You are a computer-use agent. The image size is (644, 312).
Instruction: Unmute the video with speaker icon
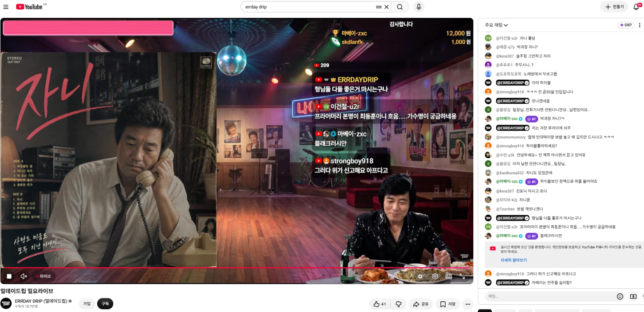click(x=24, y=276)
